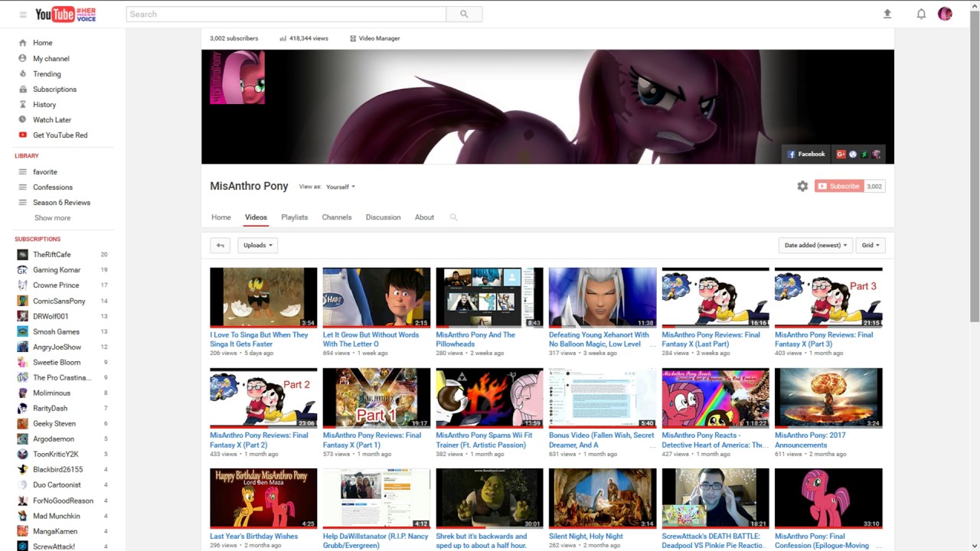Image resolution: width=980 pixels, height=551 pixels.
Task: Expand the 'View as: Yourself' dropdown
Action: tap(340, 187)
